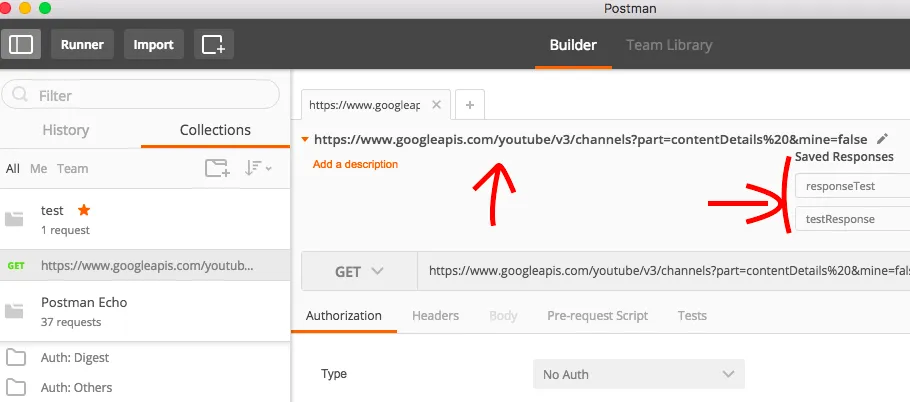The height and width of the screenshot is (402, 910).
Task: Click the Import button
Action: tap(153, 45)
